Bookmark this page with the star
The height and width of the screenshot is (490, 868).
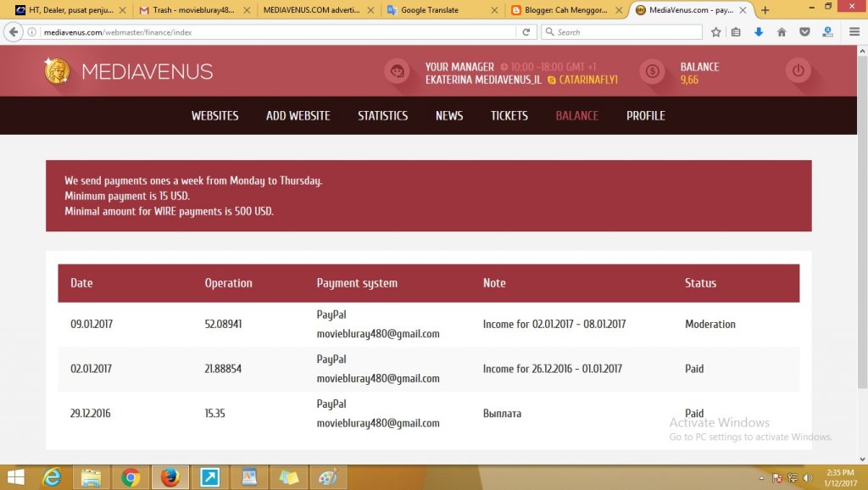pos(715,32)
